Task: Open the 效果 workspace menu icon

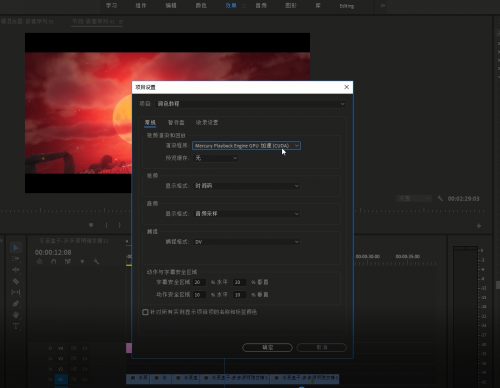Action: (244, 6)
